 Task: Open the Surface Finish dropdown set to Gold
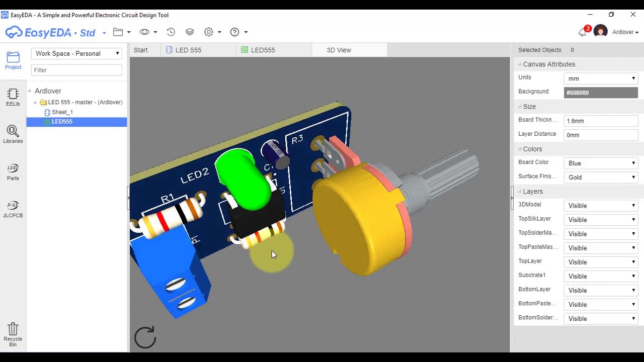(601, 177)
